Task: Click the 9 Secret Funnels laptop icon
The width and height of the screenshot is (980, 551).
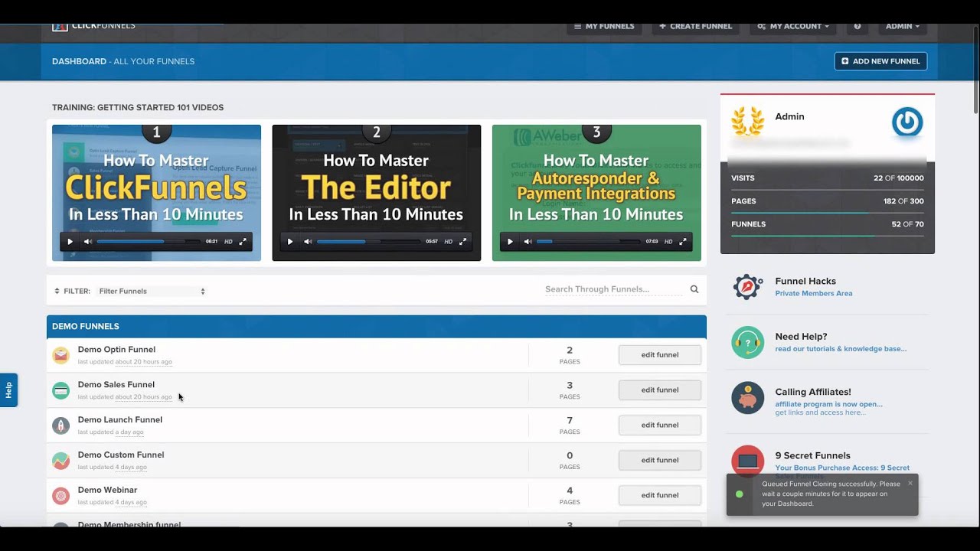Action: (x=747, y=461)
